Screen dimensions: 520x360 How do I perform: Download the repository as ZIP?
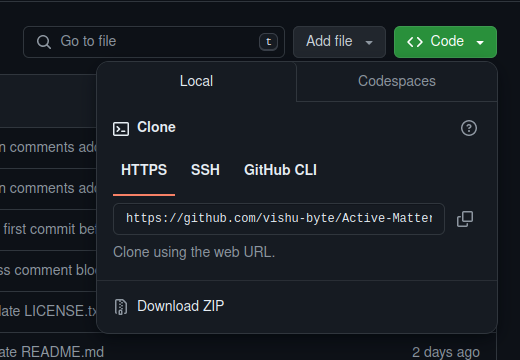click(x=180, y=306)
